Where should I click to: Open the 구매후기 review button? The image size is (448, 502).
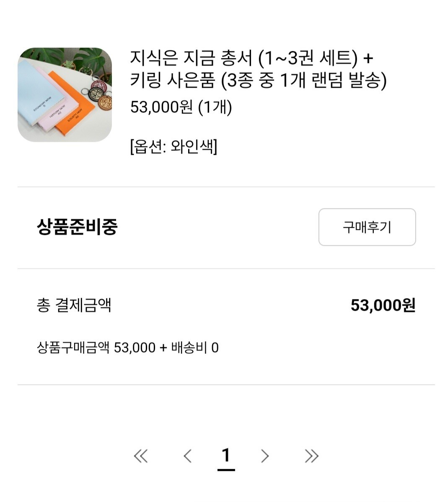click(x=367, y=227)
